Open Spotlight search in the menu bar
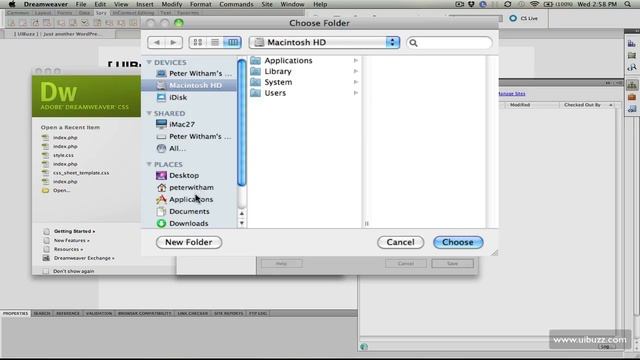Viewport: 640px width, 360px height. 628,4
